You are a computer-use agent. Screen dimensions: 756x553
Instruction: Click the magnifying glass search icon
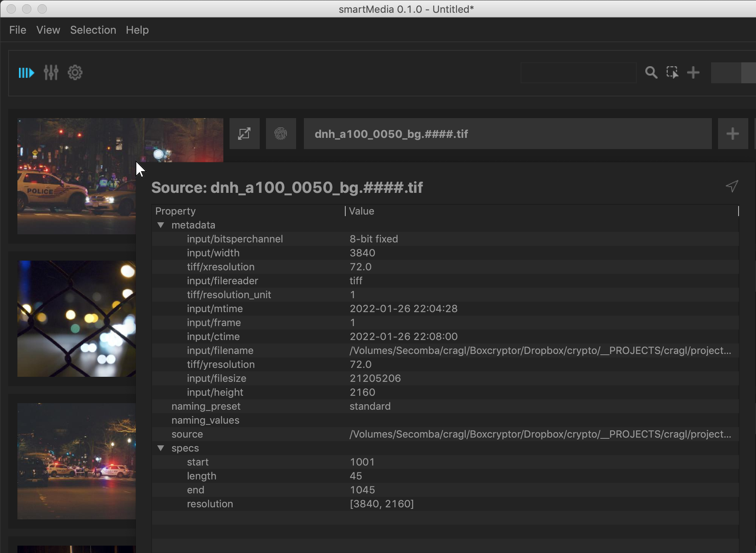[x=651, y=72]
